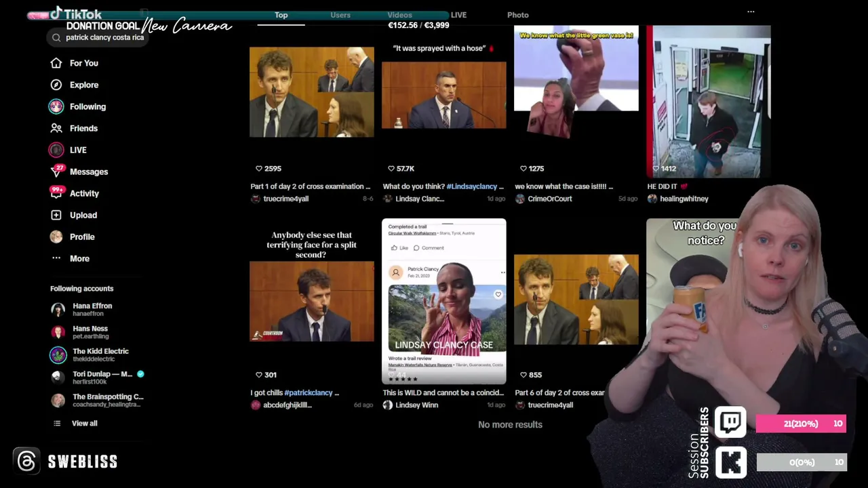Image resolution: width=868 pixels, height=488 pixels.
Task: Open Activity via the notification icon
Action: point(56,193)
